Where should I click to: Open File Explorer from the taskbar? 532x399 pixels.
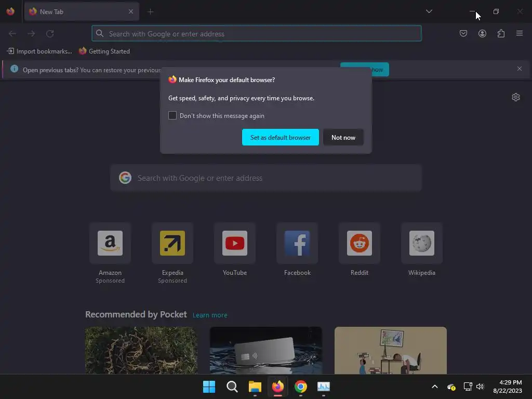255,387
